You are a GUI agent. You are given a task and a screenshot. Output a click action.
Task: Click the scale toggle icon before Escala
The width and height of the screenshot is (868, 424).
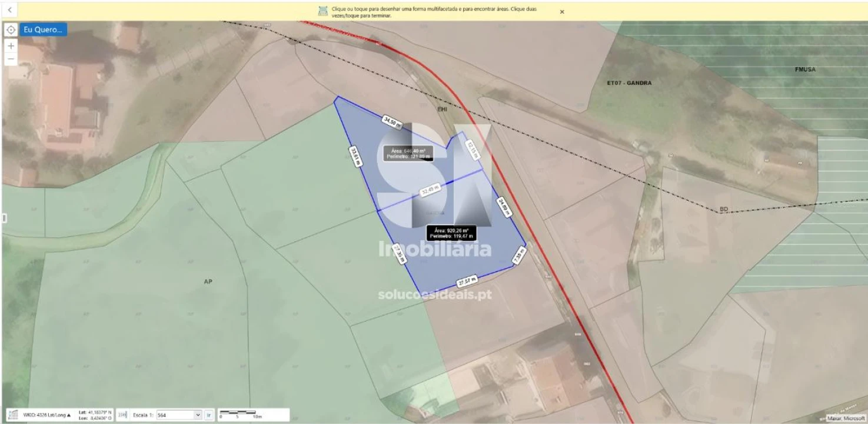122,415
